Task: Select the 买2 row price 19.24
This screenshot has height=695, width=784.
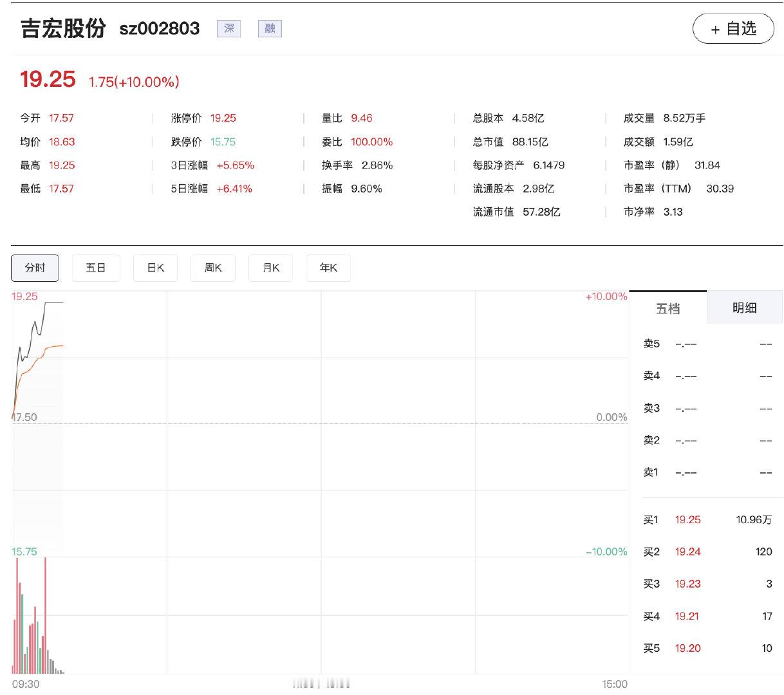Action: click(x=687, y=552)
